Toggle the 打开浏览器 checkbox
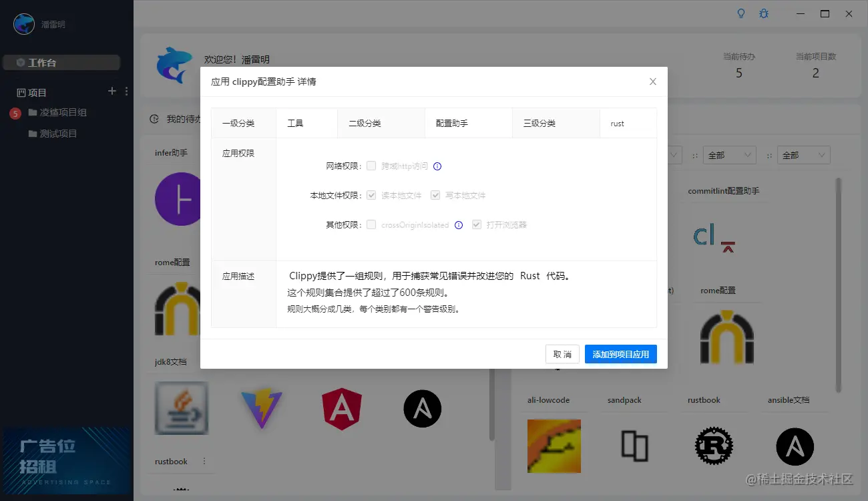 tap(477, 224)
